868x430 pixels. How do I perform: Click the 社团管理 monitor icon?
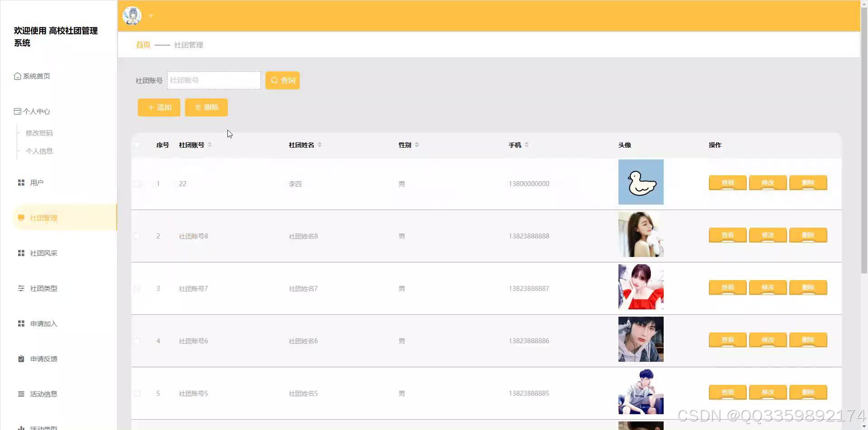pos(21,218)
